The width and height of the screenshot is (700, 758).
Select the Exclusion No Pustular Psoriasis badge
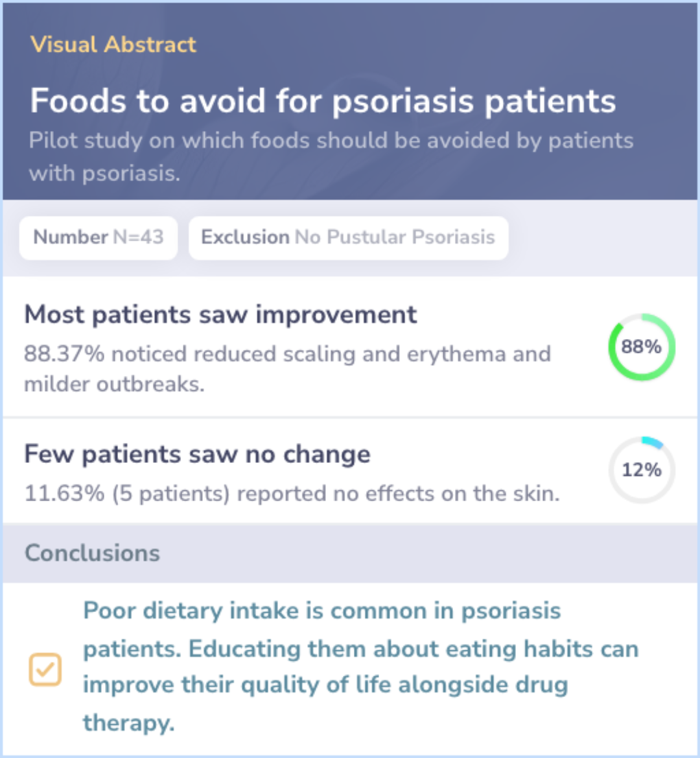point(348,237)
